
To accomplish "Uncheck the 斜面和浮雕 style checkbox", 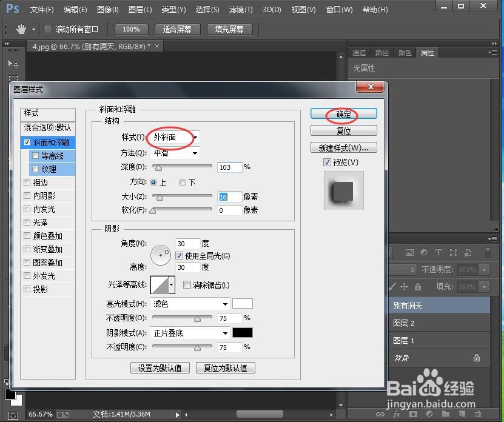I will [27, 142].
